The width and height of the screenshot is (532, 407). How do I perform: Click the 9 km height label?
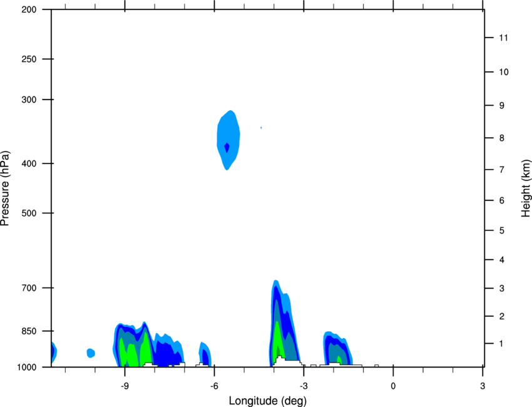502,106
